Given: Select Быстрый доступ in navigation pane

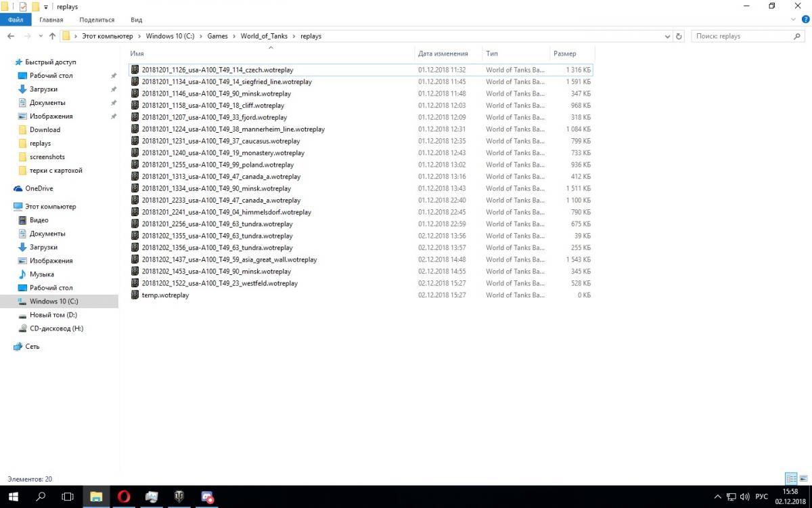Looking at the screenshot, I should pos(51,62).
